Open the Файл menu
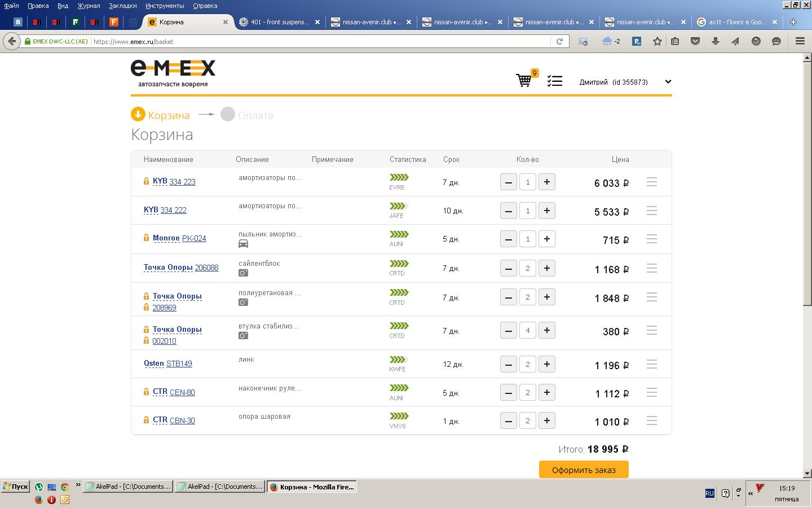The height and width of the screenshot is (508, 812). [11, 6]
